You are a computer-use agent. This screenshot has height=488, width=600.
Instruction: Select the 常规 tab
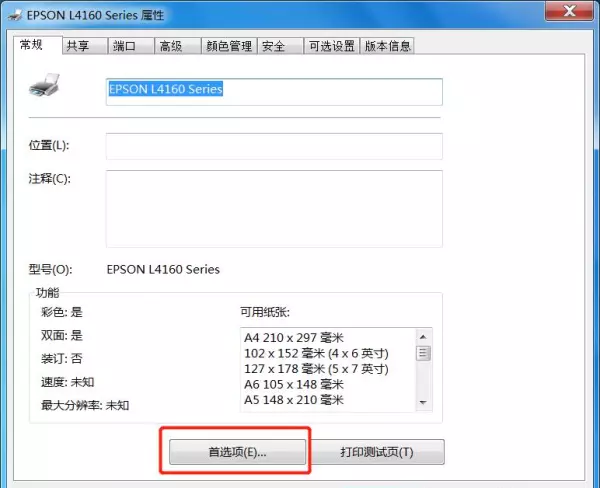tap(38, 45)
